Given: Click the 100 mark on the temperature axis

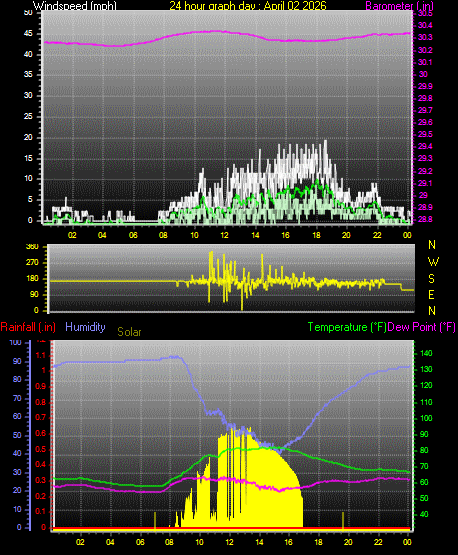Looking at the screenshot, I should pyautogui.click(x=426, y=418).
